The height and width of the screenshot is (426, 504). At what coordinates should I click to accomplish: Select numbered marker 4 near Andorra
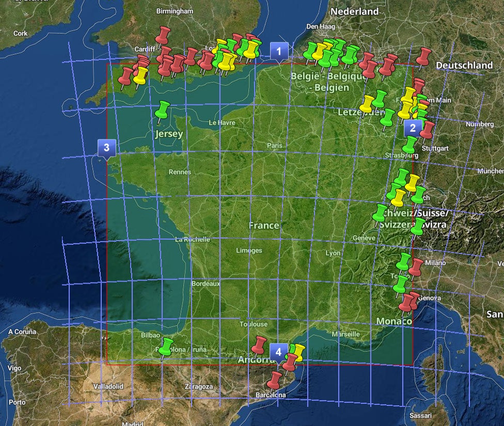pos(279,352)
